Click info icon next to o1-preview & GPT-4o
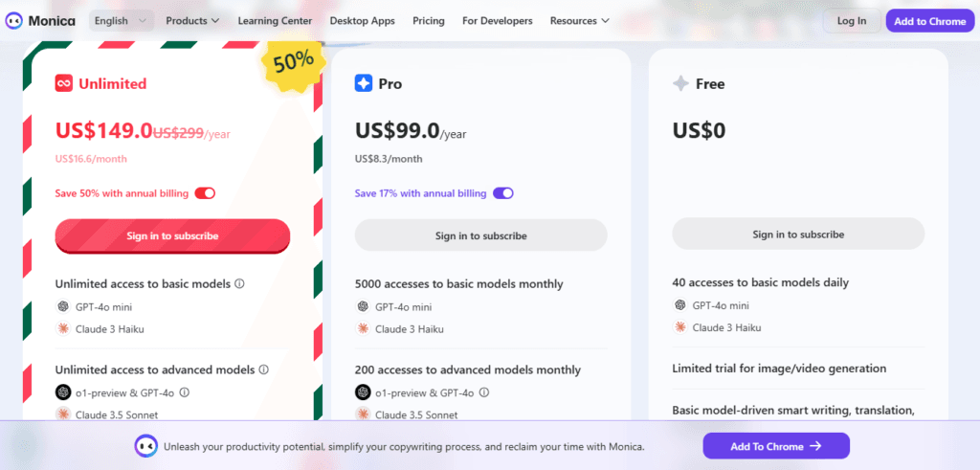Screen dimensions: 980x470 (x=185, y=392)
